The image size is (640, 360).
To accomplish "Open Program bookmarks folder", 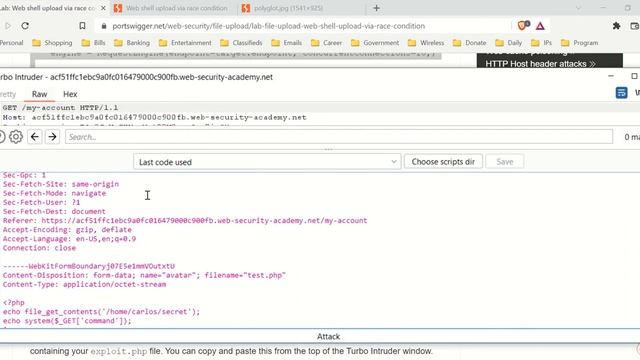I will [x=579, y=43].
